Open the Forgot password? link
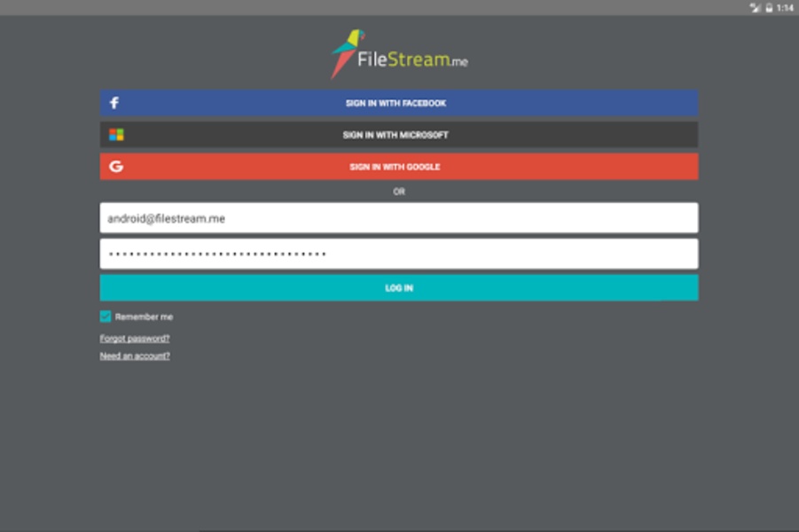This screenshot has width=799, height=532. [135, 339]
